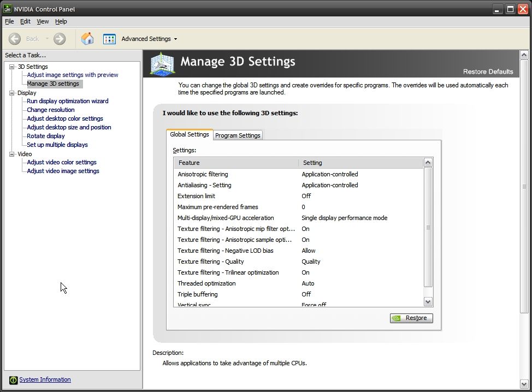Select Negative LOD bias row

pyautogui.click(x=299, y=251)
